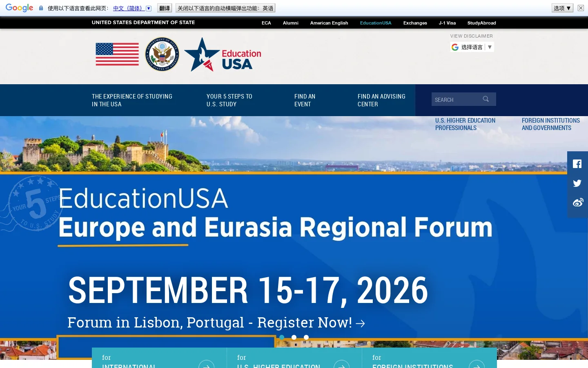The height and width of the screenshot is (368, 588).
Task: Open The Experience of Studying in the USA menu
Action: click(x=132, y=100)
